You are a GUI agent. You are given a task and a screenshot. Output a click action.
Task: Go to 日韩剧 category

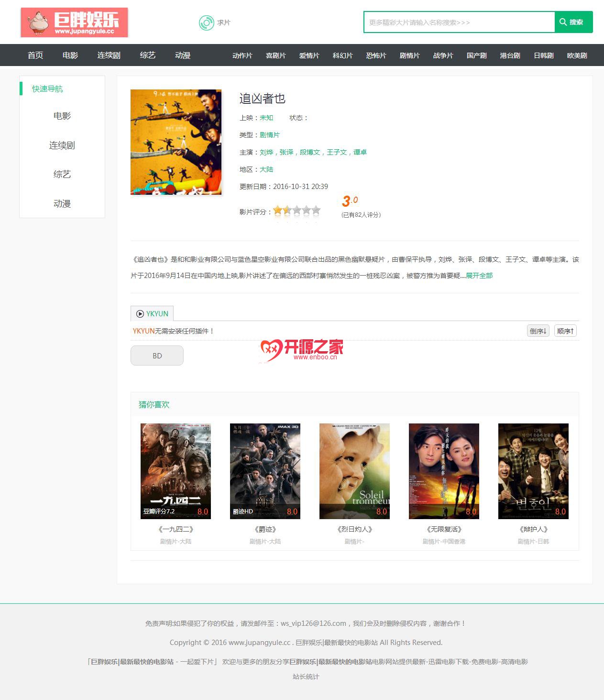pos(544,56)
